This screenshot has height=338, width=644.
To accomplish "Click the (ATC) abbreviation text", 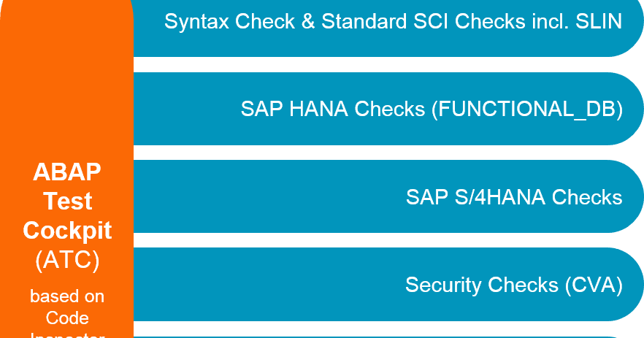I will click(x=67, y=261).
